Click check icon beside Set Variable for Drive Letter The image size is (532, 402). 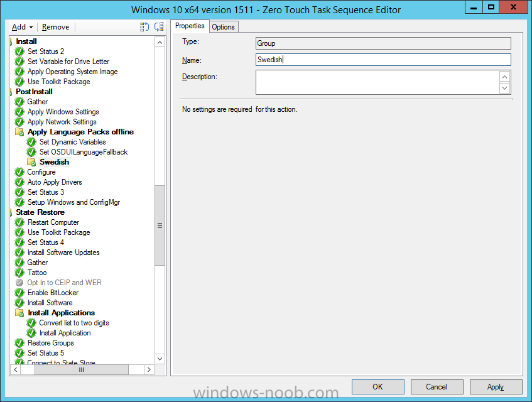19,62
